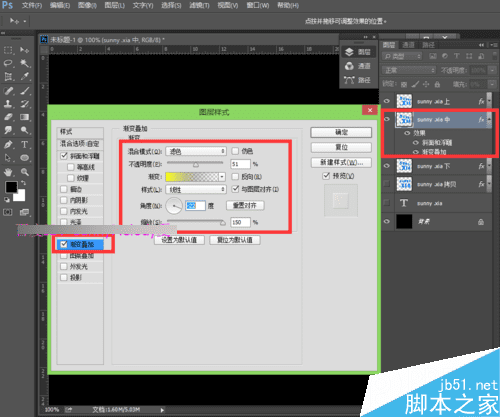Toggle Quick Mask mode icon
Screen dimensions: 500x417
[8, 212]
